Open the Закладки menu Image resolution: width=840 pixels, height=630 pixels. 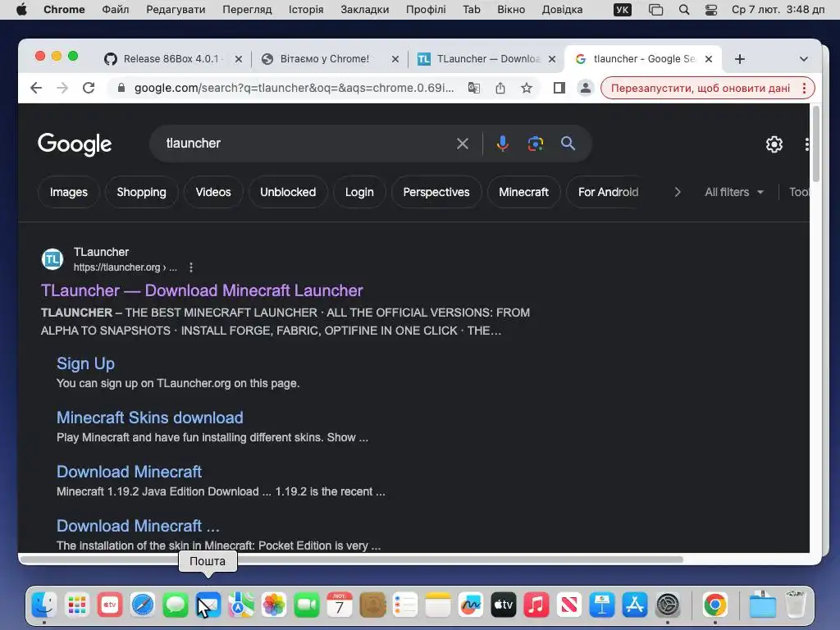(365, 10)
